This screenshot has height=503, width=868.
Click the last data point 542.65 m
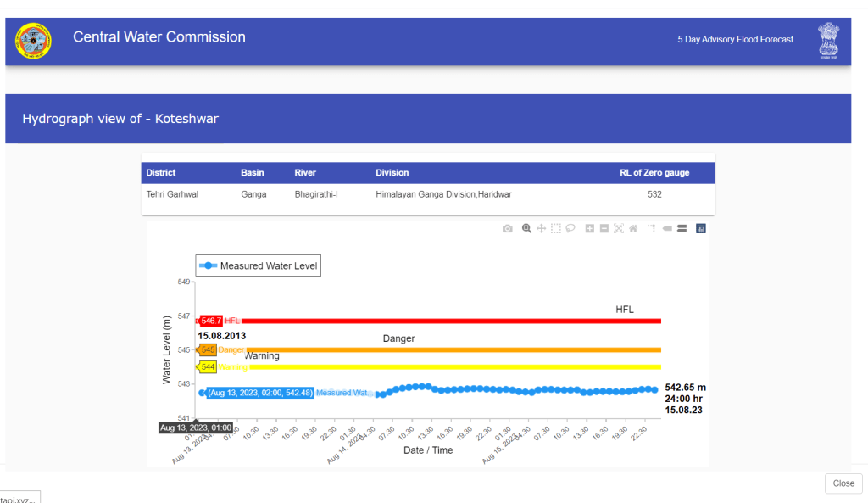point(654,389)
